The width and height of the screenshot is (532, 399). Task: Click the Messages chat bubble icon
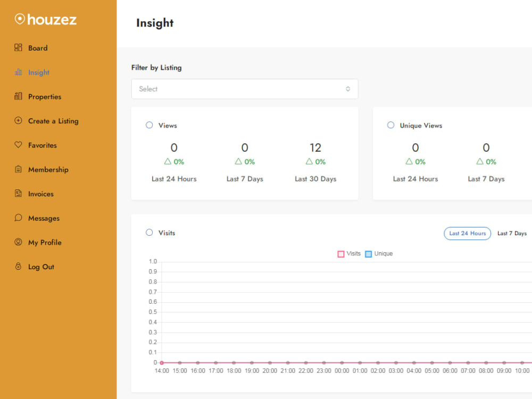[18, 218]
